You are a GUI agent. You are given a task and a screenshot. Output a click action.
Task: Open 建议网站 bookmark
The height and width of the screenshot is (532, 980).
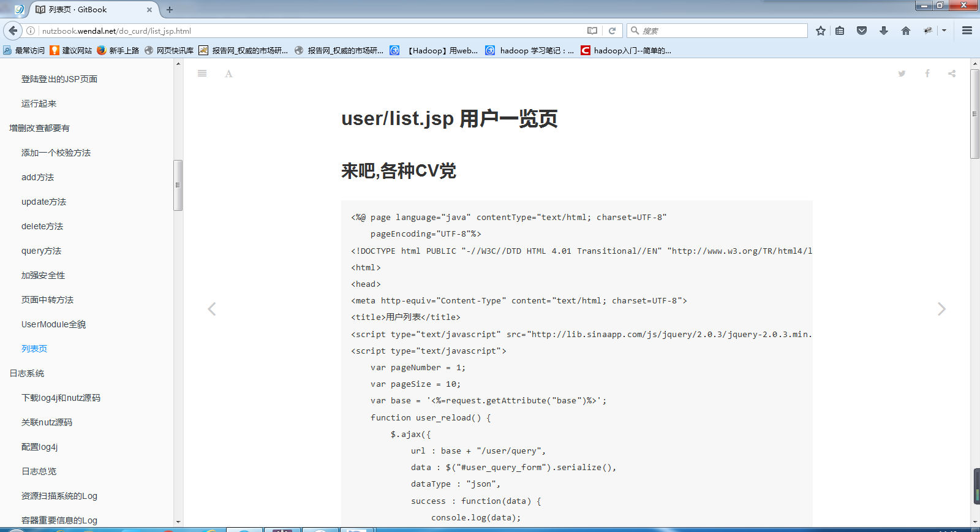pyautogui.click(x=71, y=50)
